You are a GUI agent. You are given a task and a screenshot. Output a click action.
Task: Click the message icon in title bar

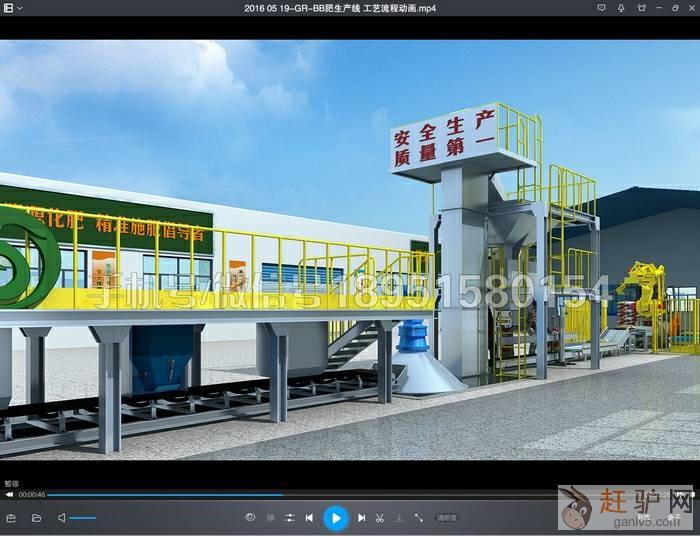(602, 8)
